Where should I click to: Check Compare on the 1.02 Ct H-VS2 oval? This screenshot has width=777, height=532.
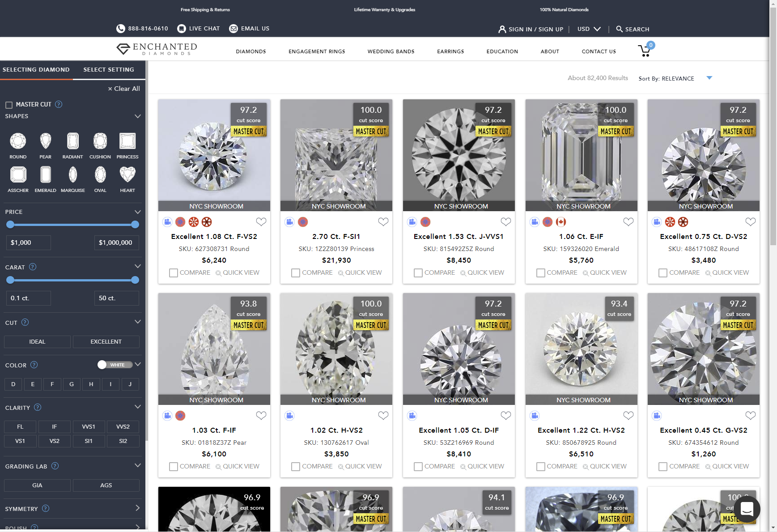295,466
